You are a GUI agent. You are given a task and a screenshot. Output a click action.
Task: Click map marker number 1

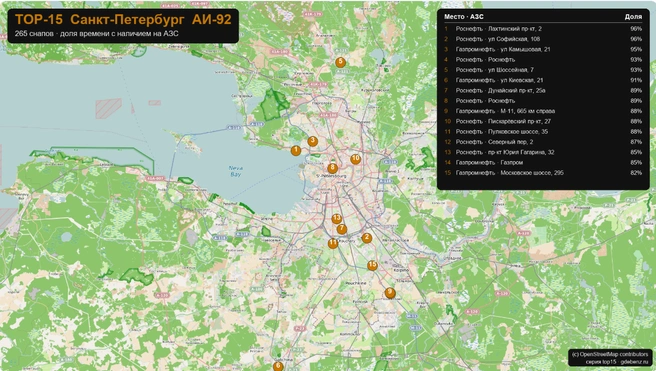click(x=296, y=151)
